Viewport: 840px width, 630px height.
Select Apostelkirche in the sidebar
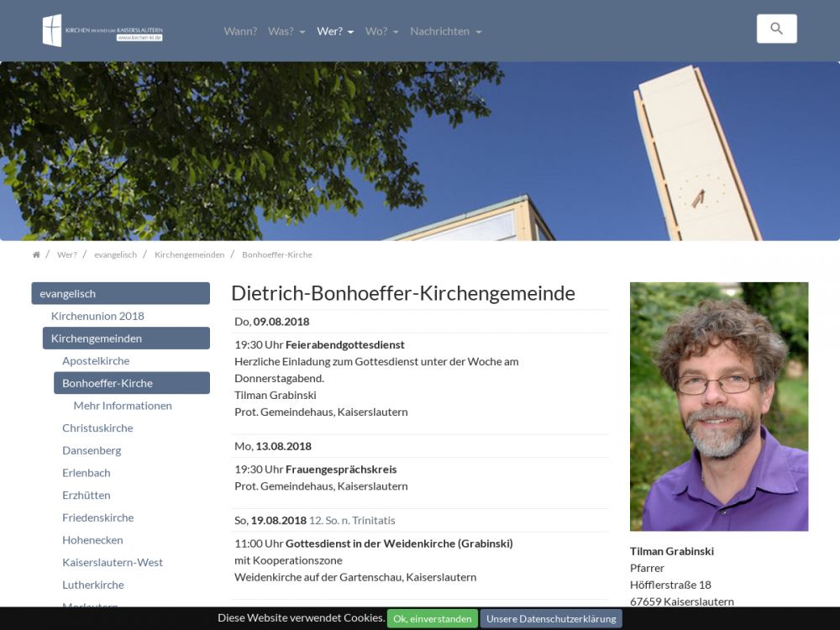coord(96,360)
